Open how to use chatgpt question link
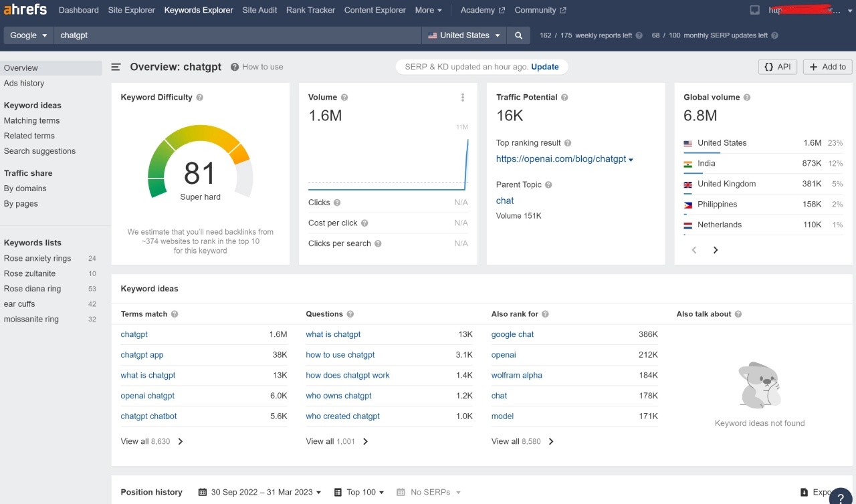The width and height of the screenshot is (856, 504). click(x=340, y=356)
